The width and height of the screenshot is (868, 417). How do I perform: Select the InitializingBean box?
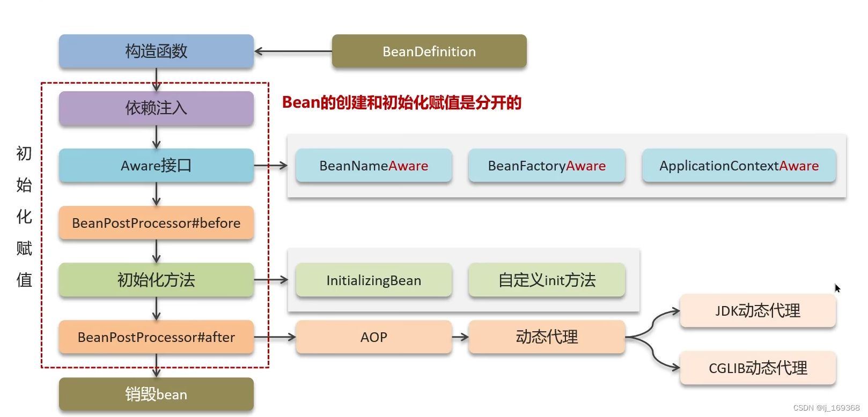point(374,280)
